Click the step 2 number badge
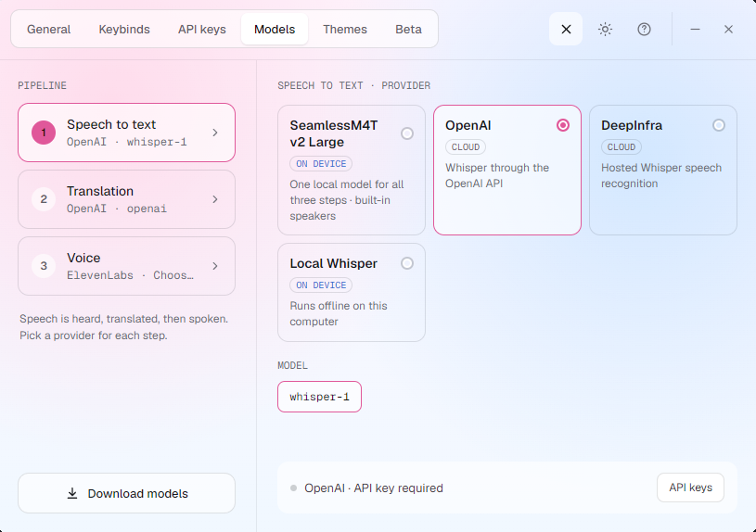 point(44,199)
